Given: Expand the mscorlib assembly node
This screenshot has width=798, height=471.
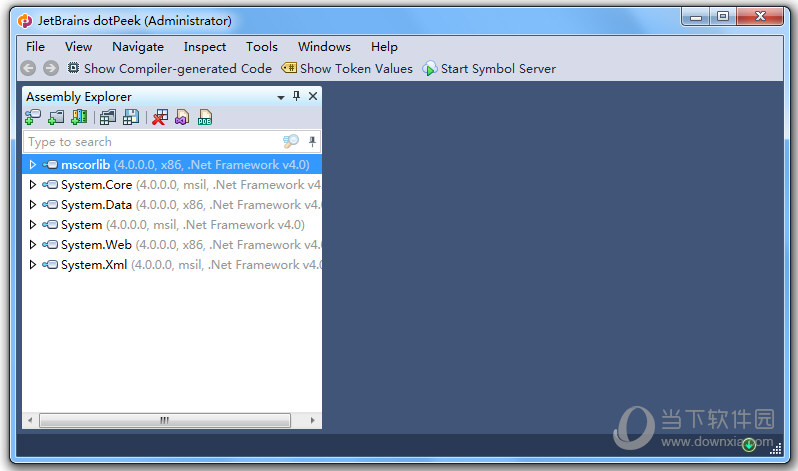Looking at the screenshot, I should (33, 164).
